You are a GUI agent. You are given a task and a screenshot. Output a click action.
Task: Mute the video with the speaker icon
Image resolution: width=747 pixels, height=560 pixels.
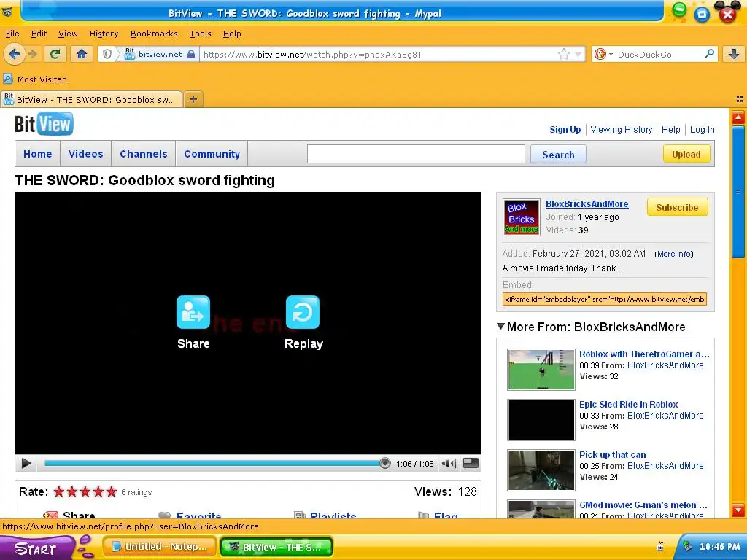tap(449, 463)
